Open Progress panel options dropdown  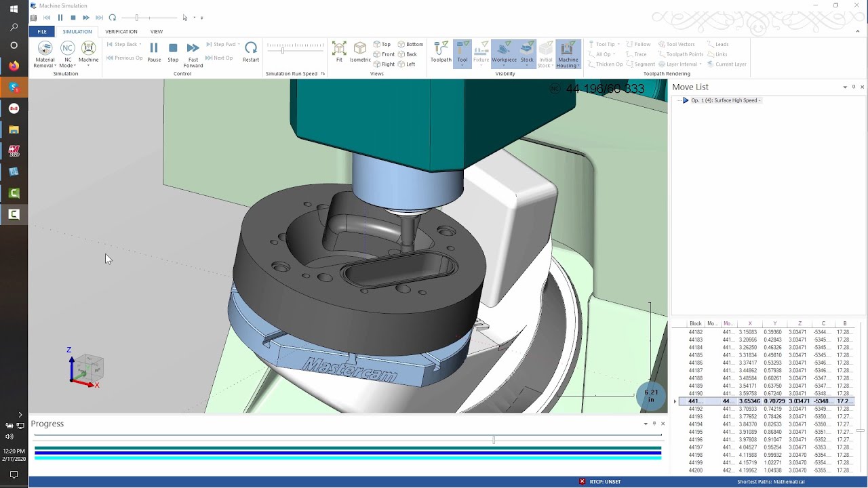pos(646,424)
